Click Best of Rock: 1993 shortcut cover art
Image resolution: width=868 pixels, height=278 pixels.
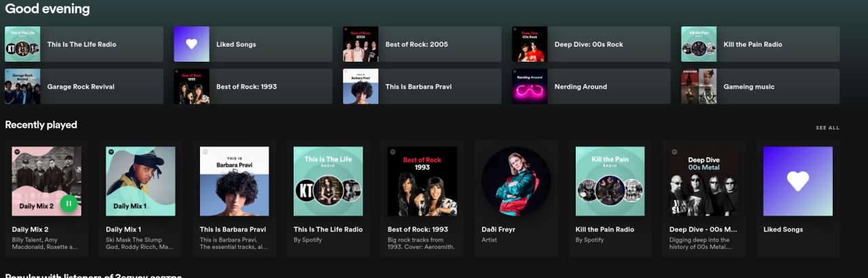(x=191, y=86)
